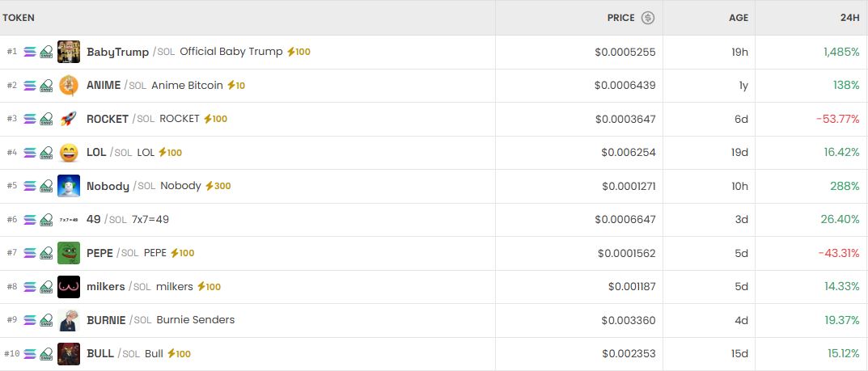The height and width of the screenshot is (371, 868).
Task: Click the Solana chain icon in row #1
Action: point(30,52)
